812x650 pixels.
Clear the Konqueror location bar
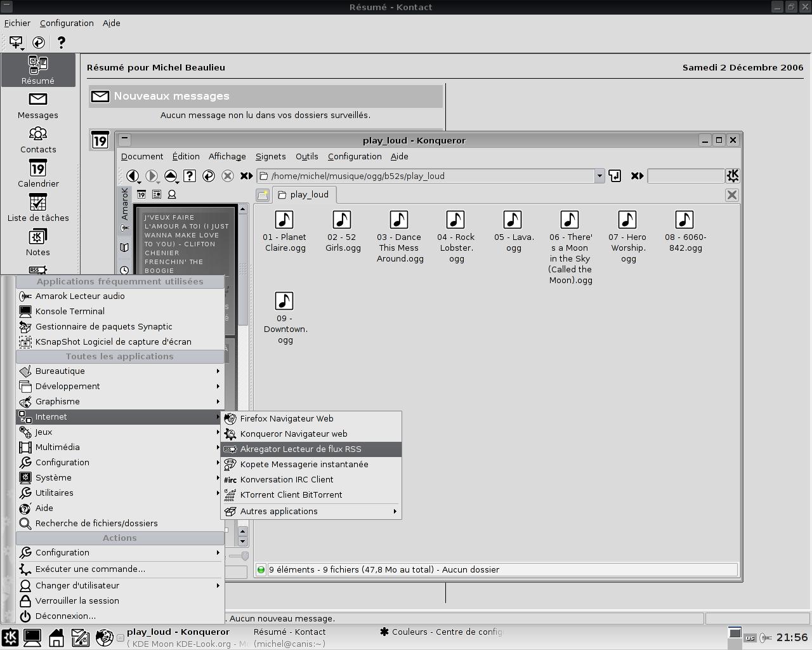click(246, 176)
